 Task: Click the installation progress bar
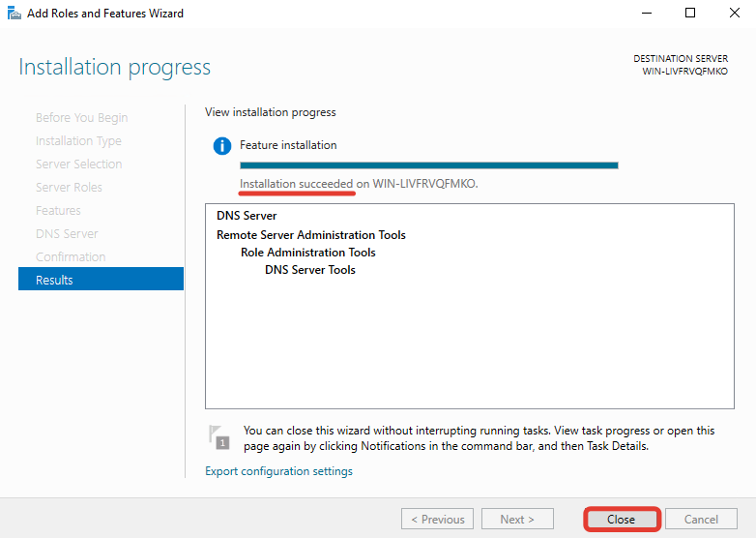point(429,165)
